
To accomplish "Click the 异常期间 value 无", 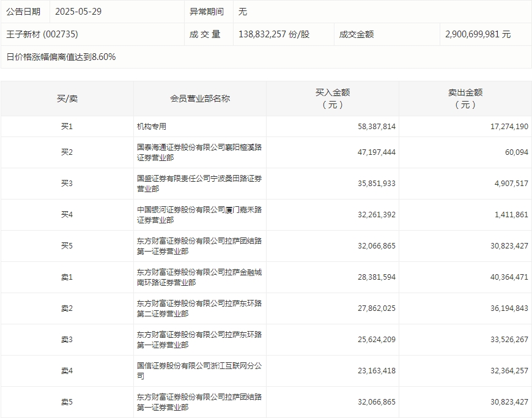I will tap(243, 12).
